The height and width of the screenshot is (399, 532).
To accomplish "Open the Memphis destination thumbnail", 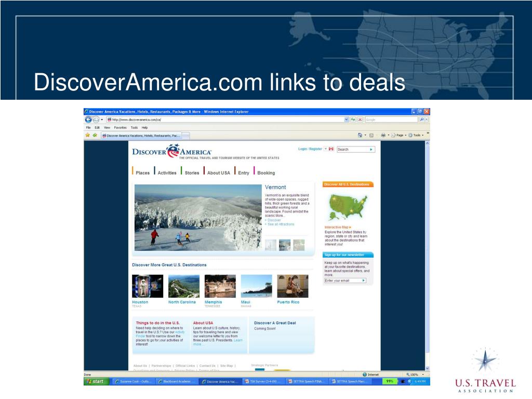I will click(x=220, y=286).
